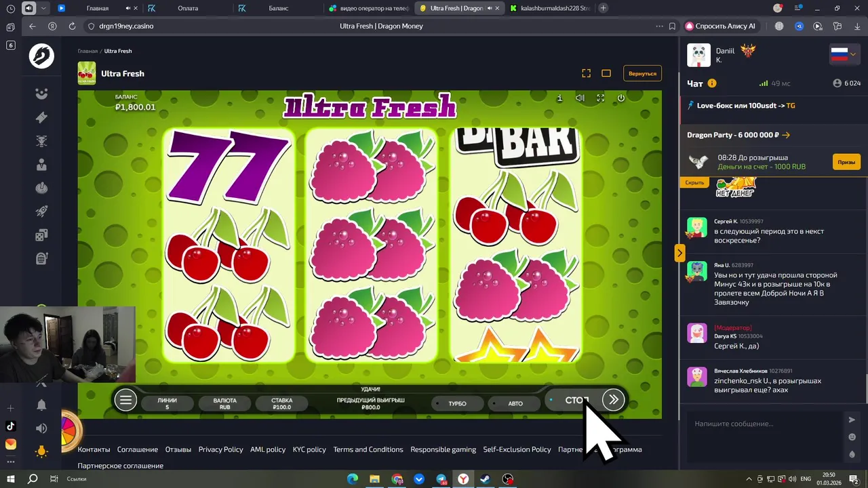Open the Windows Start menu
This screenshot has width=868, height=488.
(12, 479)
